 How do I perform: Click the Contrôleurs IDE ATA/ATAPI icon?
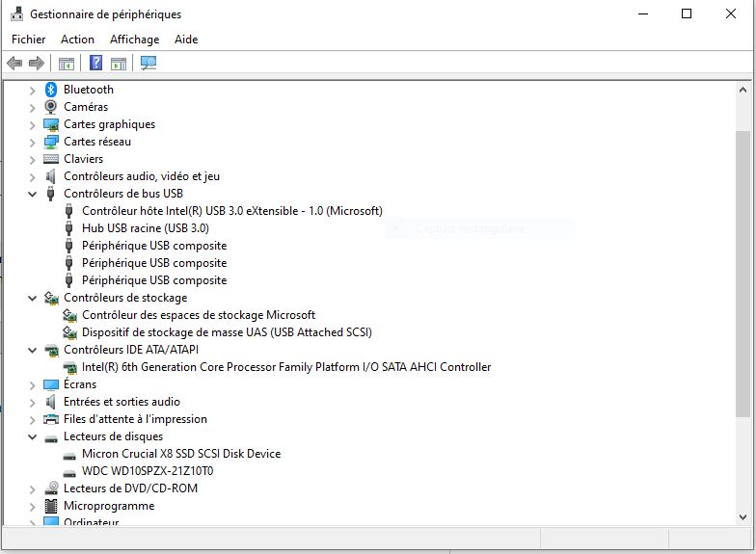pyautogui.click(x=51, y=351)
